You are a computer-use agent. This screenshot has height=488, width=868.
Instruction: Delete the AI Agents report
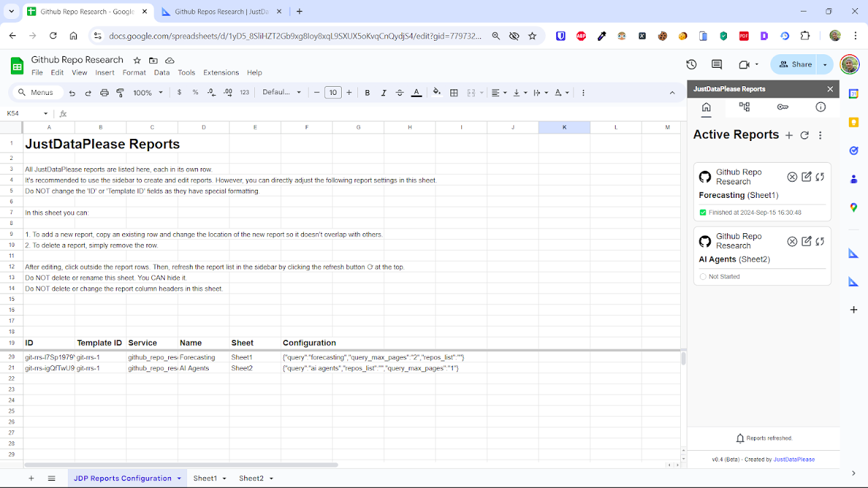tap(792, 241)
